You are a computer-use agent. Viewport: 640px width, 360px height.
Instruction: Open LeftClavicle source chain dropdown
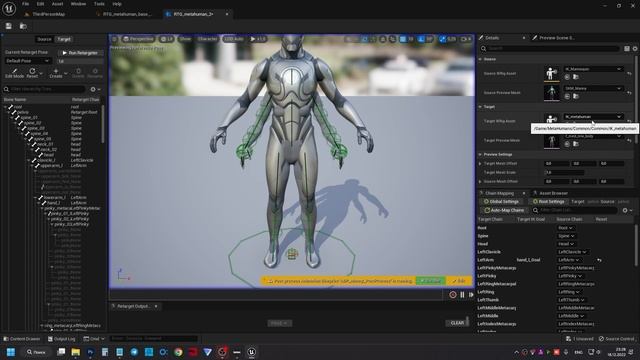coord(572,252)
